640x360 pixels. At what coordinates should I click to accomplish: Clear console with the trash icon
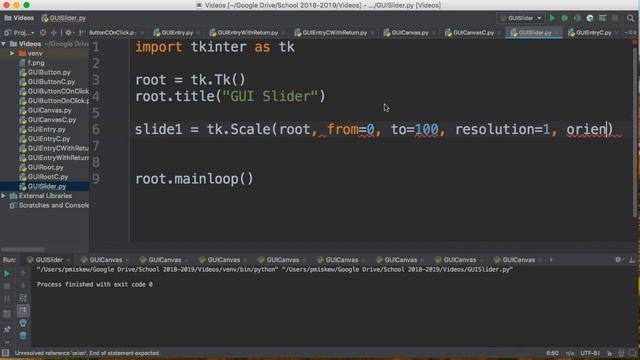pos(23,336)
